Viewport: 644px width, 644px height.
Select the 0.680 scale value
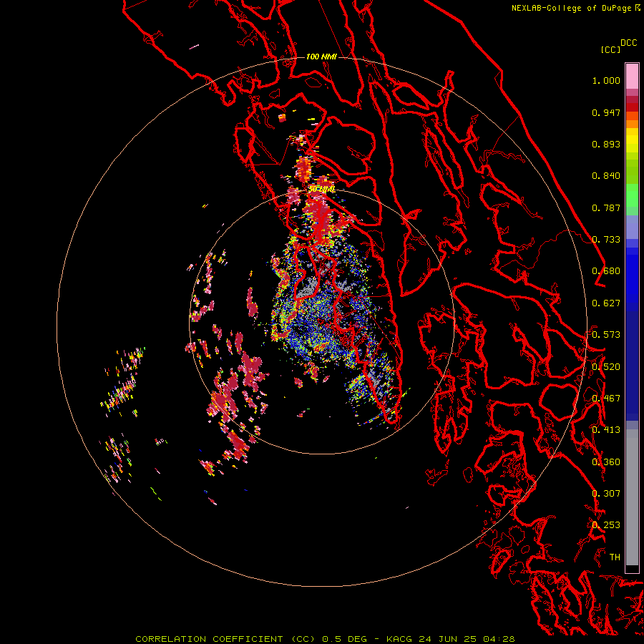coord(606,271)
